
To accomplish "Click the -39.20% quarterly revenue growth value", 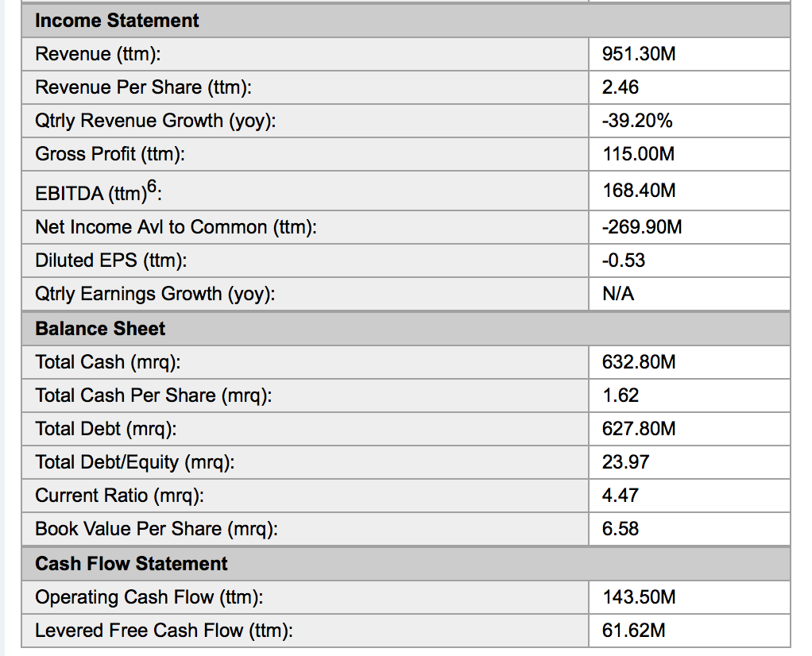I will 637,121.
